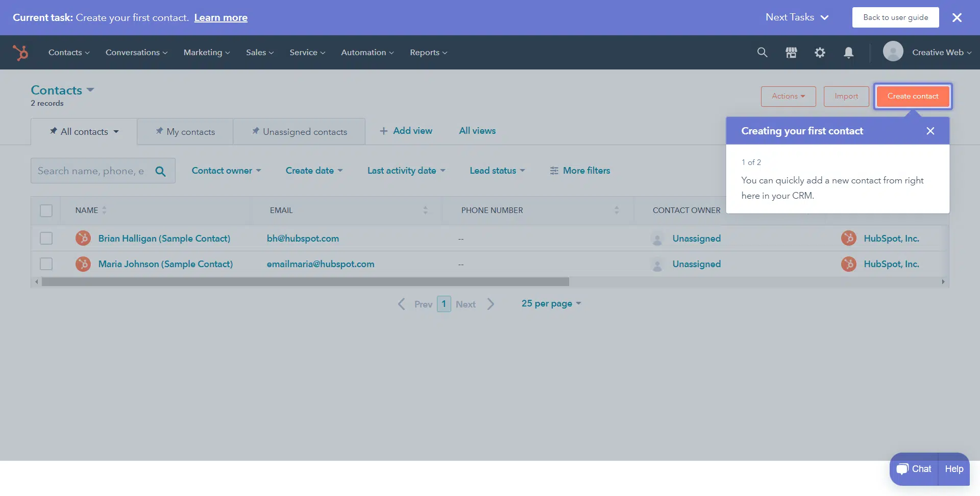Close the Creating your first contact popup

[930, 131]
